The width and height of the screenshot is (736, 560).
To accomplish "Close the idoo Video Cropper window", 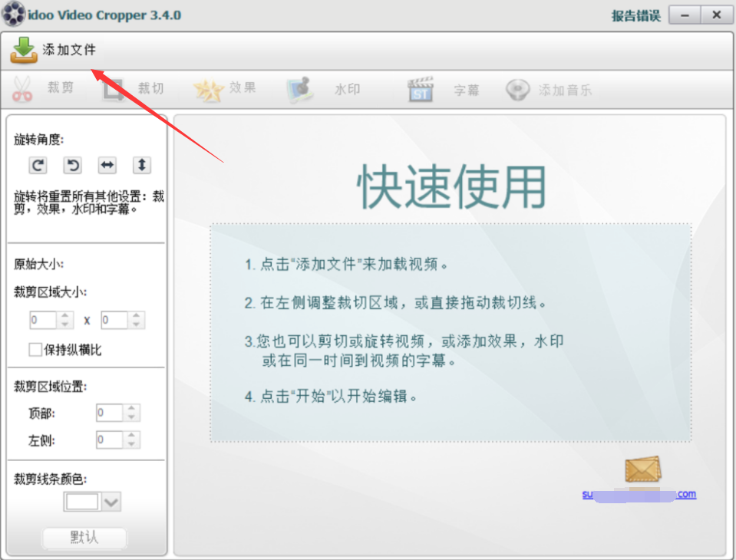I will [x=716, y=15].
